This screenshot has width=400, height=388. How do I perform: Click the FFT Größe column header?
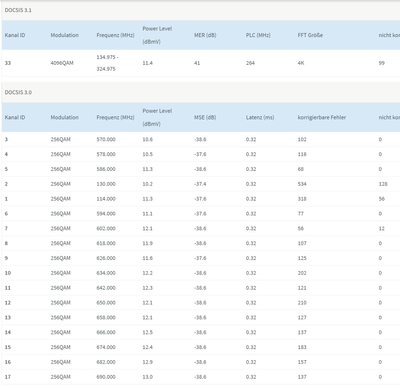[x=310, y=35]
